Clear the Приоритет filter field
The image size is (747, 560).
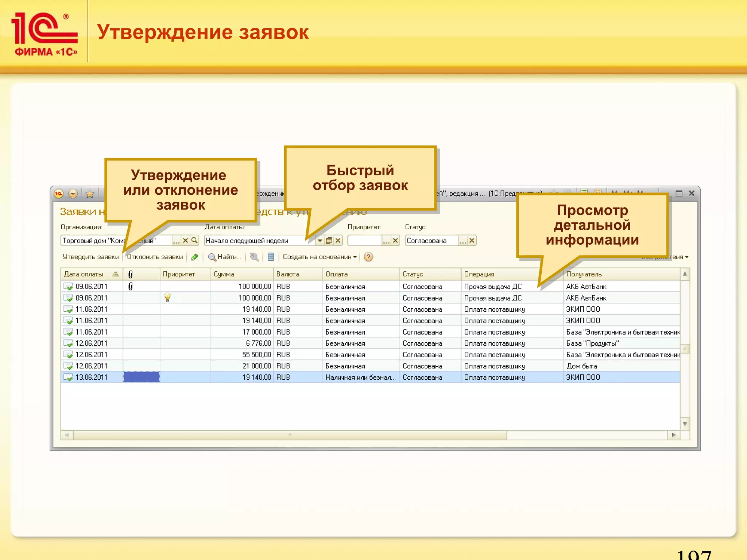395,241
